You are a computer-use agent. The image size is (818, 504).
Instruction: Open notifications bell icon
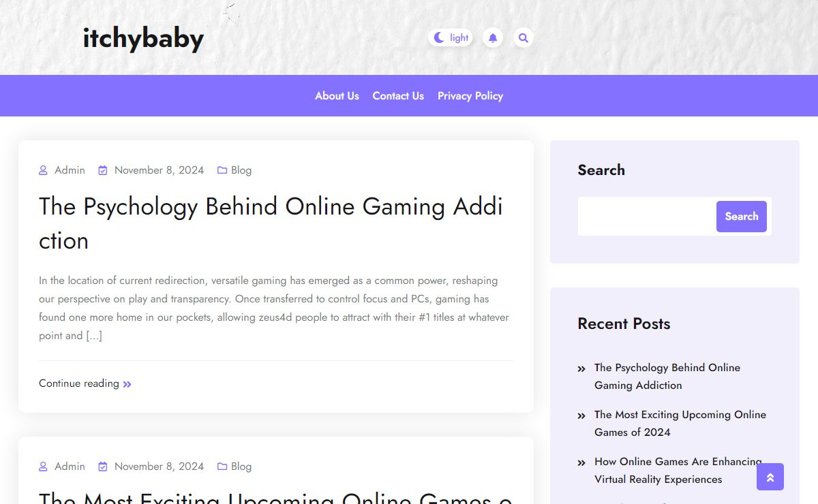tap(493, 37)
